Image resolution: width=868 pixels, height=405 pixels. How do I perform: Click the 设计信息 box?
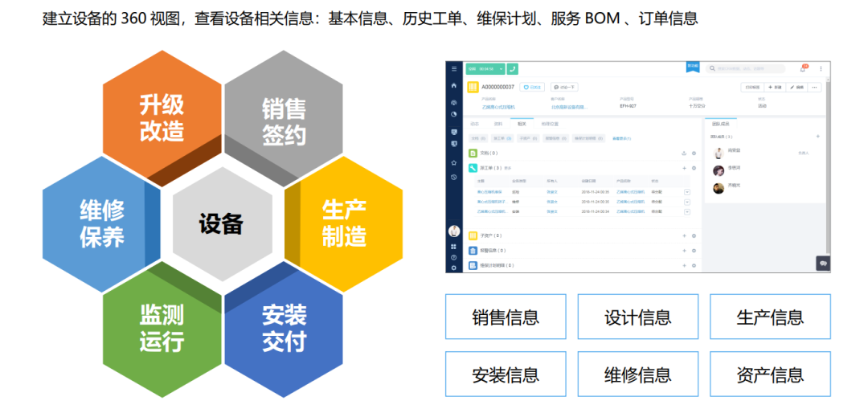pyautogui.click(x=637, y=317)
